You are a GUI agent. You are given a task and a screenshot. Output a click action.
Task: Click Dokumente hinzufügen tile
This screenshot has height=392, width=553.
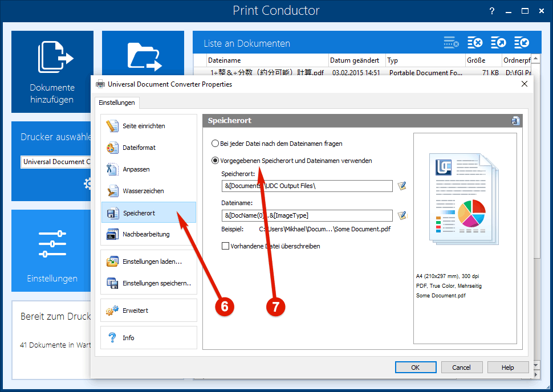point(52,72)
